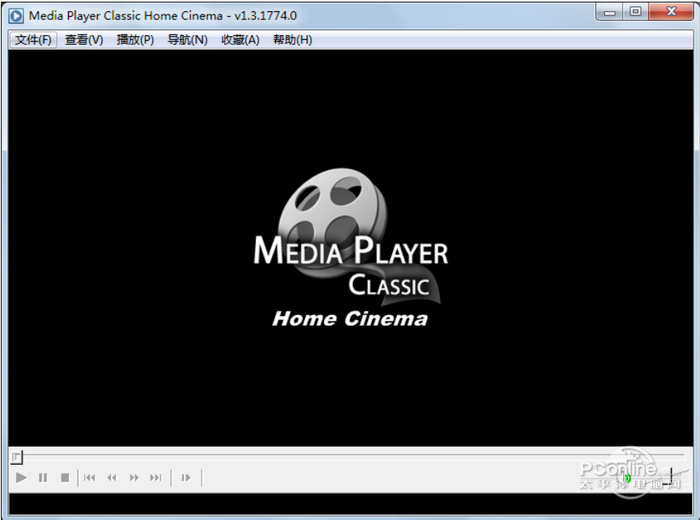Click the Play button

pyautogui.click(x=21, y=478)
